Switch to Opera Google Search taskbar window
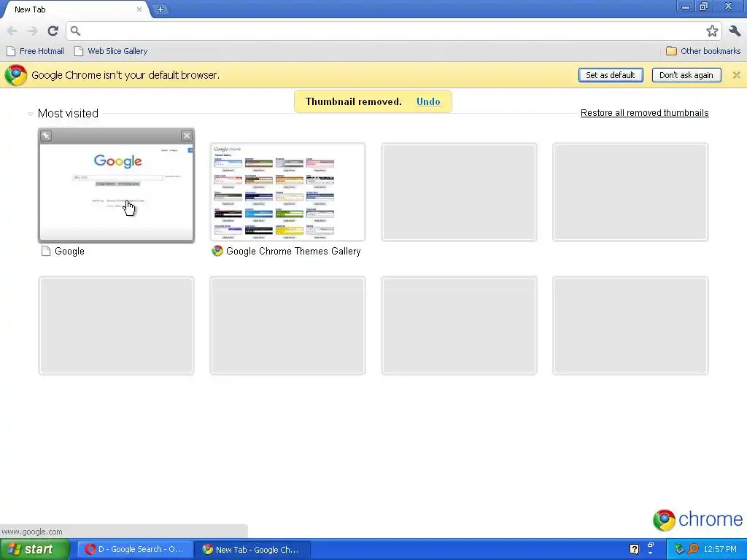Image resolution: width=747 pixels, height=560 pixels. [135, 550]
